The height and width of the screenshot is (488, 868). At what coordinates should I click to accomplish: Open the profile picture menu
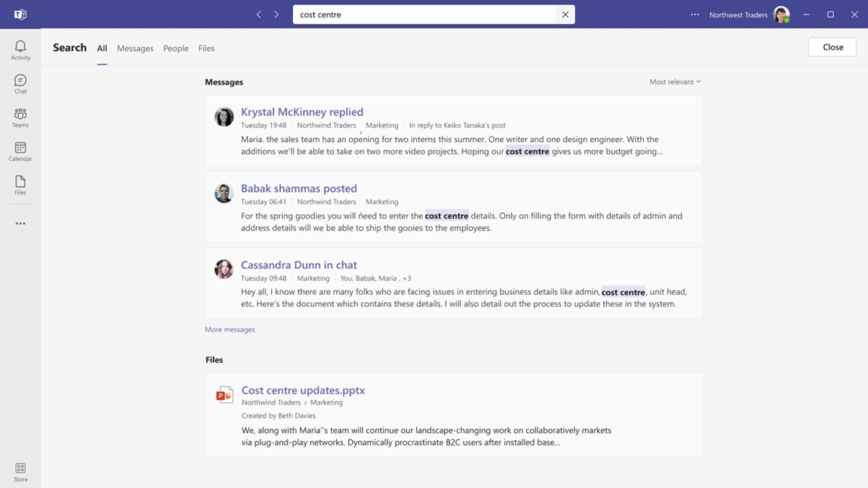(x=781, y=14)
